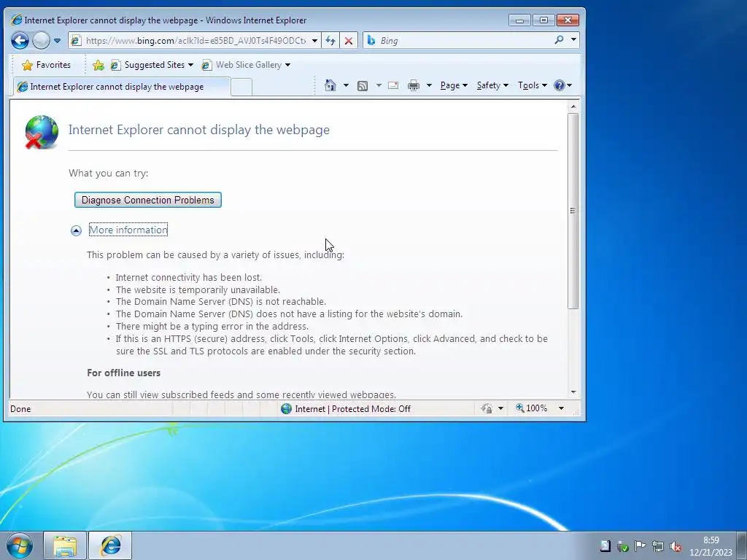Expand the Home button dropdown arrow

(x=346, y=86)
